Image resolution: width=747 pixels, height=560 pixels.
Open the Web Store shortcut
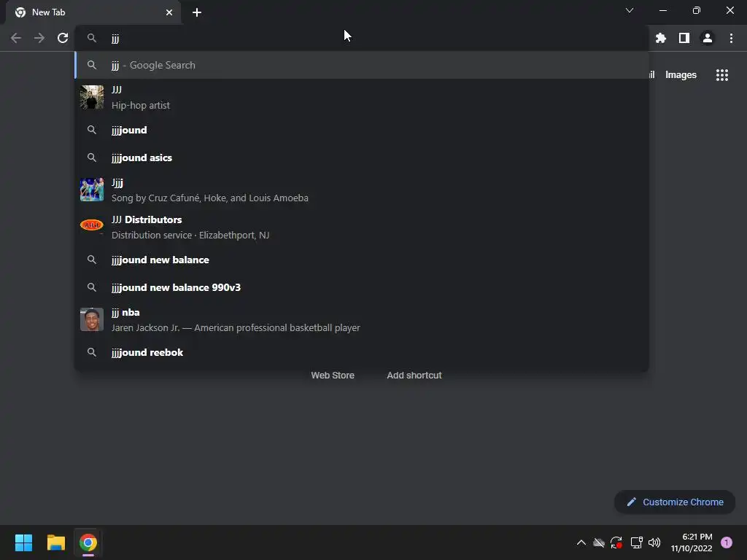coord(333,376)
